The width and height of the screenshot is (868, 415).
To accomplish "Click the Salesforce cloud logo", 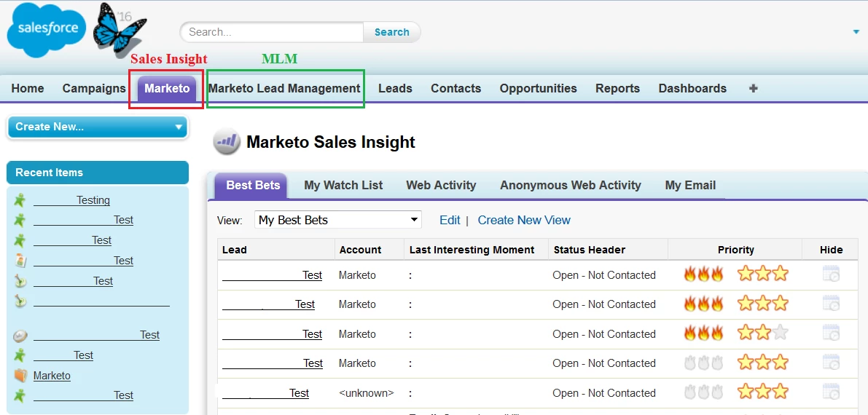I will 46,30.
